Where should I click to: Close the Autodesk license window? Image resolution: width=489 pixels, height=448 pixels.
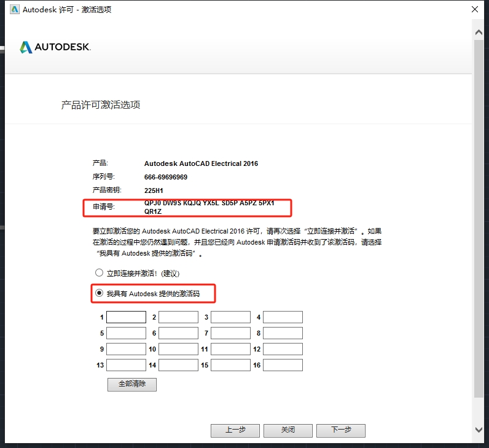coord(475,9)
